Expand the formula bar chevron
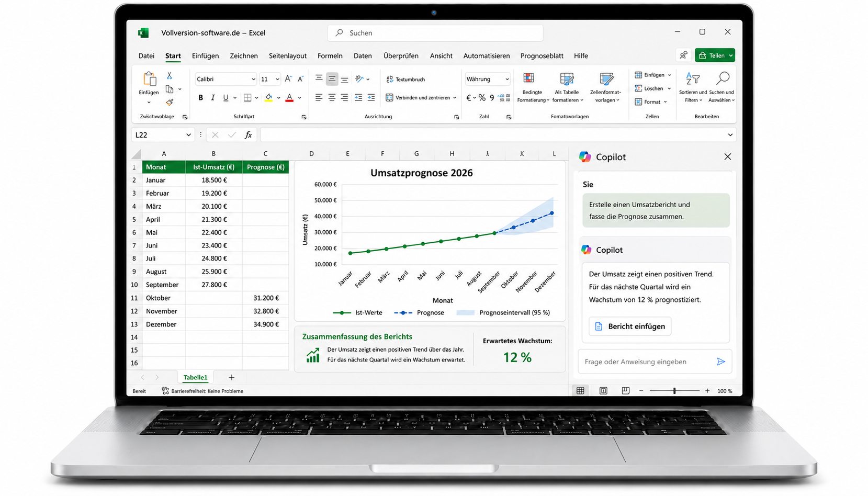This screenshot has height=496, width=868. [730, 134]
